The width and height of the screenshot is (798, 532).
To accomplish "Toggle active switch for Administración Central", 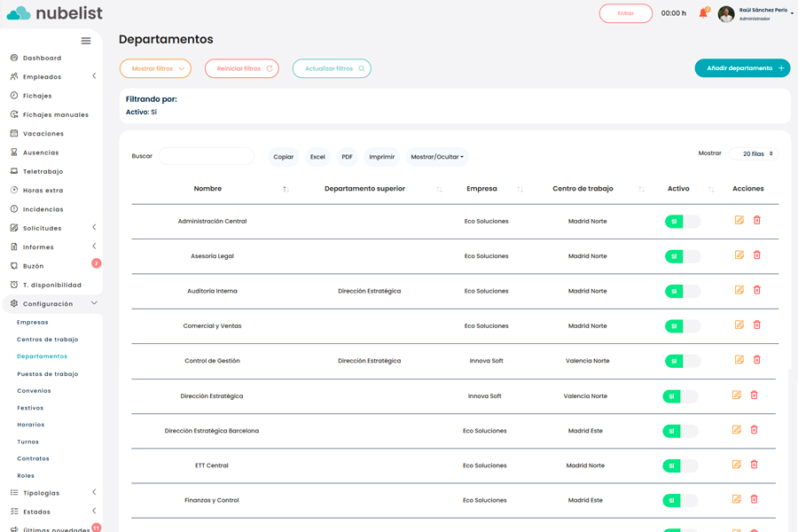I will click(682, 222).
